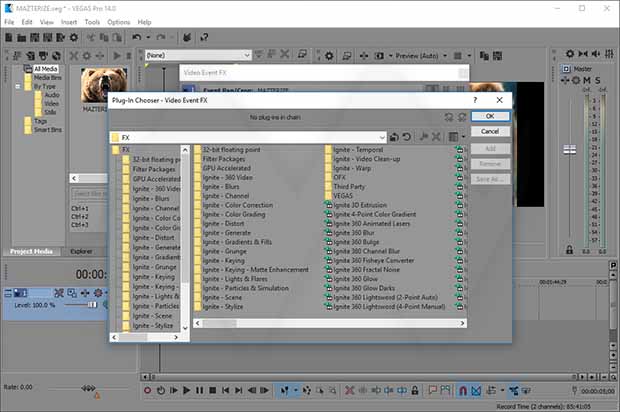620x412 pixels.
Task: Switch to the Explorer tab
Action: click(81, 251)
